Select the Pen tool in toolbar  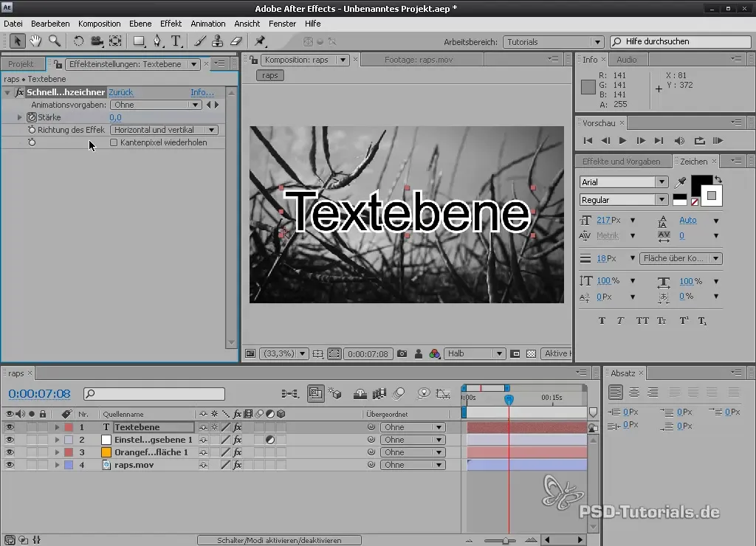tap(157, 41)
